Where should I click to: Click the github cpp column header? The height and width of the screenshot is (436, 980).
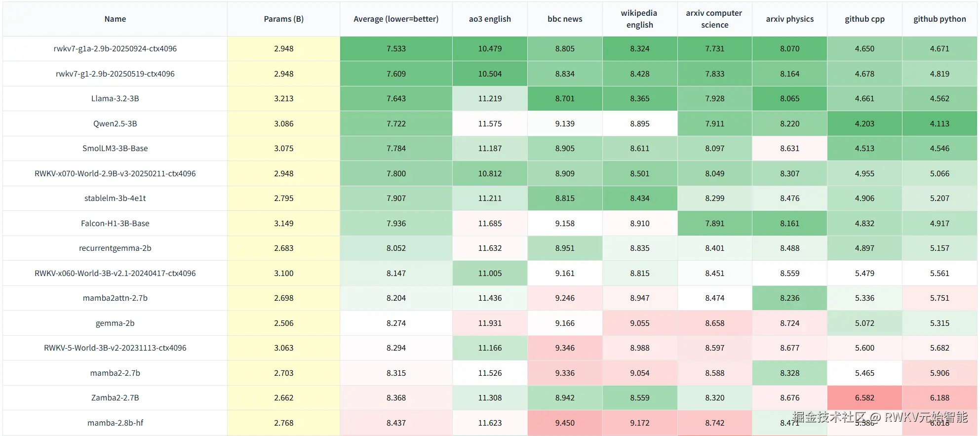coord(864,19)
